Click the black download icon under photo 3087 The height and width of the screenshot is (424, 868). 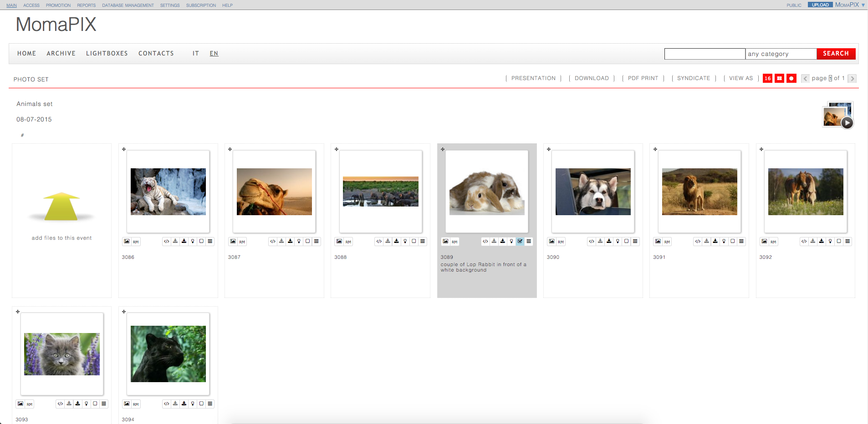click(x=290, y=242)
